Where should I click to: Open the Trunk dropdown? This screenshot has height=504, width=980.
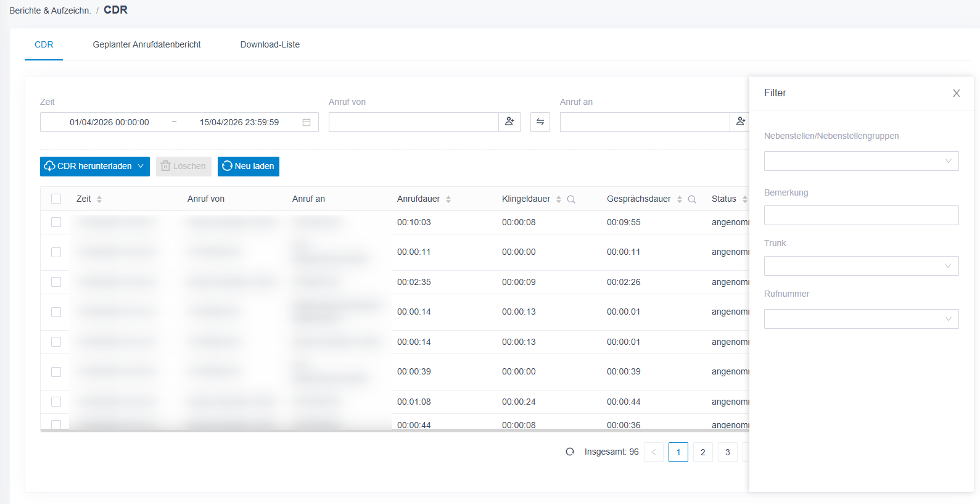click(861, 266)
